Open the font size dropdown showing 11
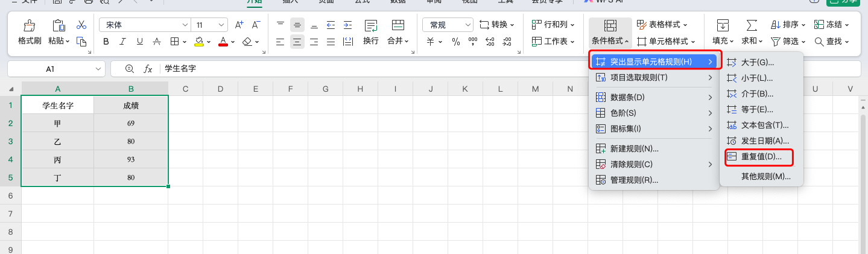The height and width of the screenshot is (254, 868). click(209, 25)
